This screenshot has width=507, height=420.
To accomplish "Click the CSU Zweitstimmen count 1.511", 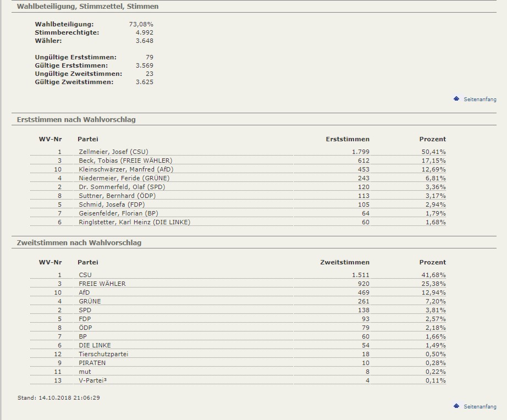I will click(361, 275).
